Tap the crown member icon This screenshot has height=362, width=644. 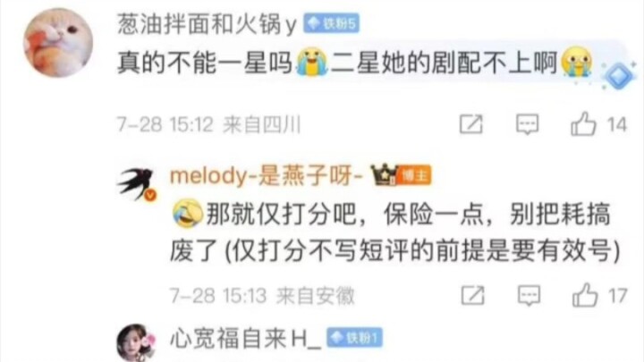click(x=385, y=175)
